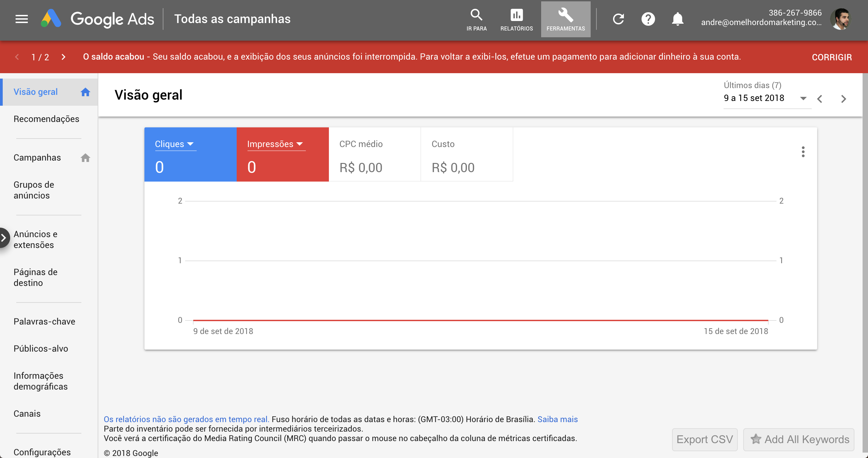Open the chart card three-dot menu
Viewport: 868px width, 458px height.
coord(803,152)
